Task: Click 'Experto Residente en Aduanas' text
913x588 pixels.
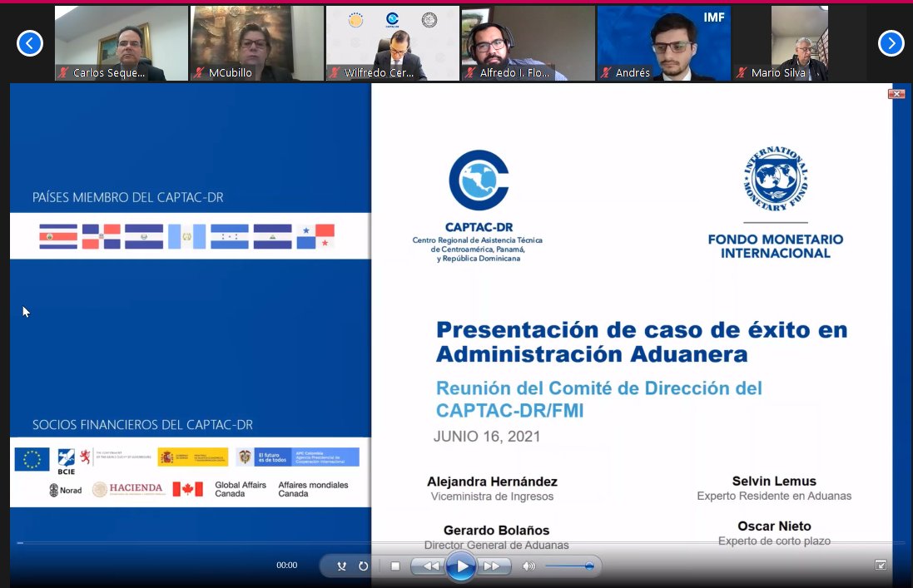Action: (x=774, y=496)
